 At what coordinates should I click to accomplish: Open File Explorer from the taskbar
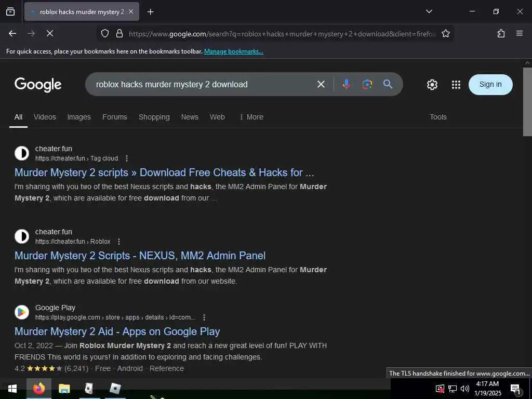click(x=64, y=389)
